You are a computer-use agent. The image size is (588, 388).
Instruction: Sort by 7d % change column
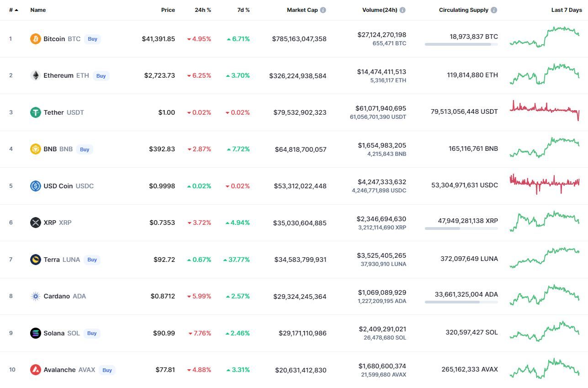(244, 10)
